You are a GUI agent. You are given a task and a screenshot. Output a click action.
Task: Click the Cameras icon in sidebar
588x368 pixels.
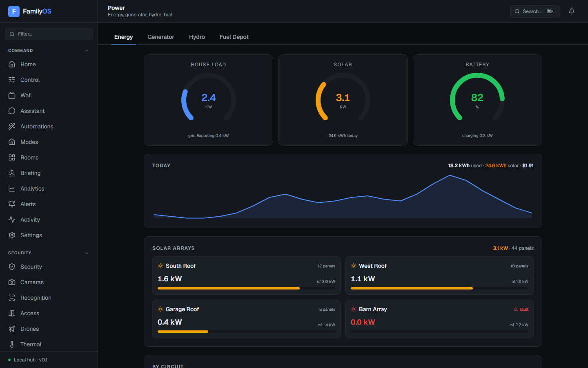12,282
